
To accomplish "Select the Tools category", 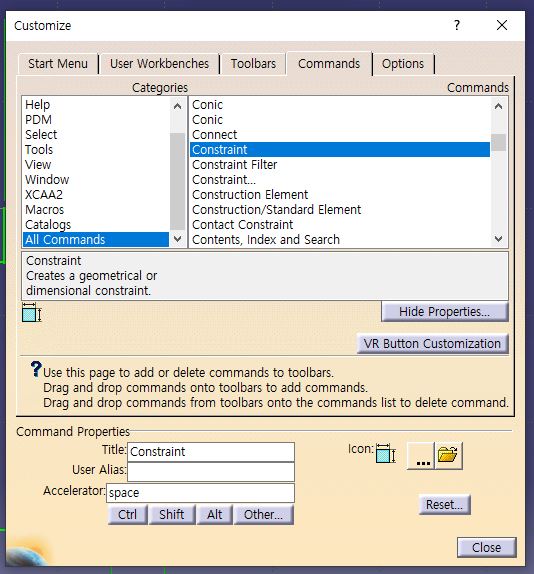I will coord(96,150).
